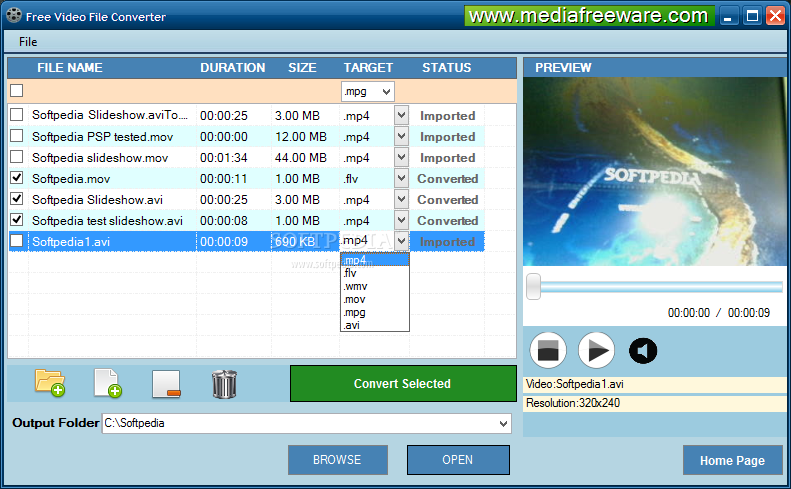791x489 pixels.
Task: Maximize the Free Video File Converter window
Action: tap(752, 16)
